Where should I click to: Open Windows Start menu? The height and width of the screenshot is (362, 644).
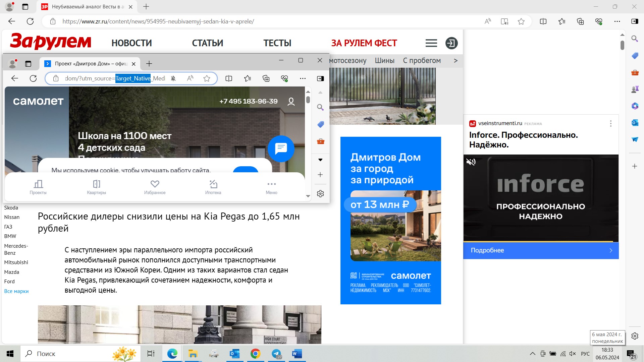[10, 354]
